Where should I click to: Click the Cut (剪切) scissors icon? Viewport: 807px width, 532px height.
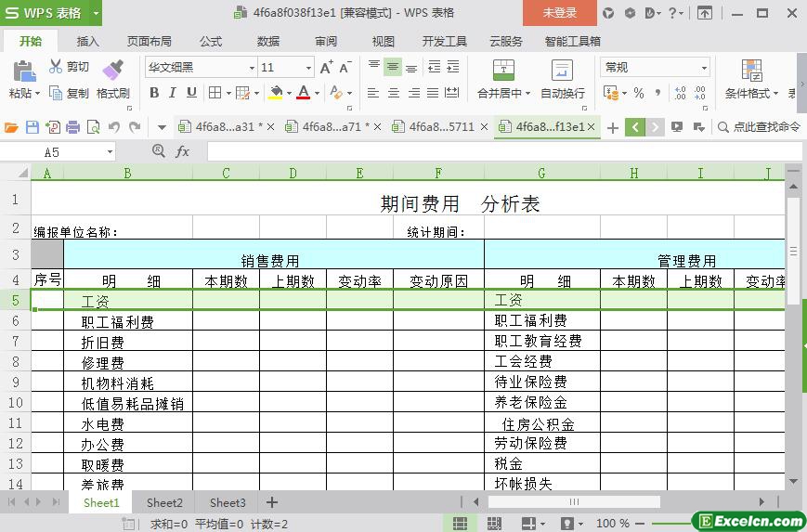click(x=56, y=67)
